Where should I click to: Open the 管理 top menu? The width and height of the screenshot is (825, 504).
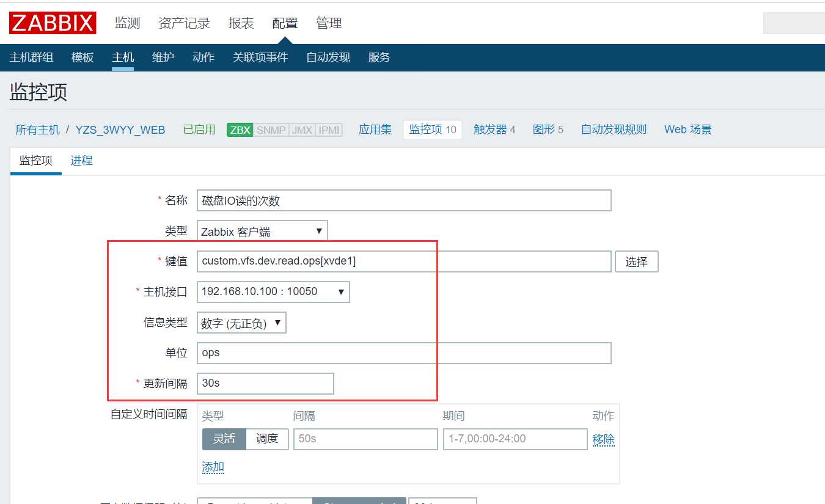pyautogui.click(x=329, y=23)
